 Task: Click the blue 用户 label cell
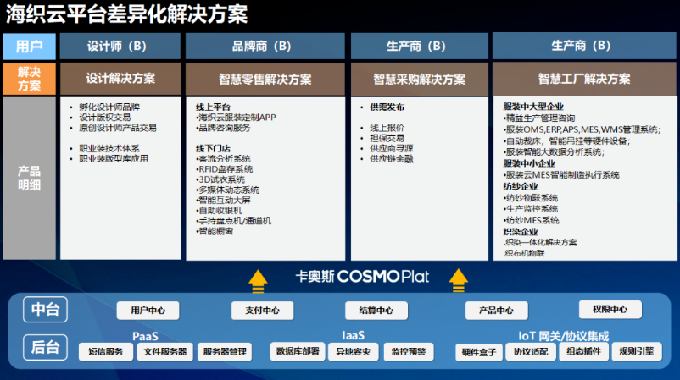point(29,46)
